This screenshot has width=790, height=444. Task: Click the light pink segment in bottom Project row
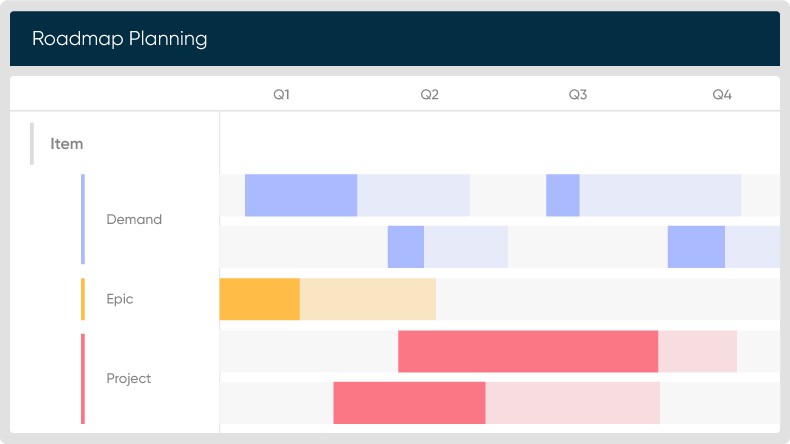click(x=572, y=402)
